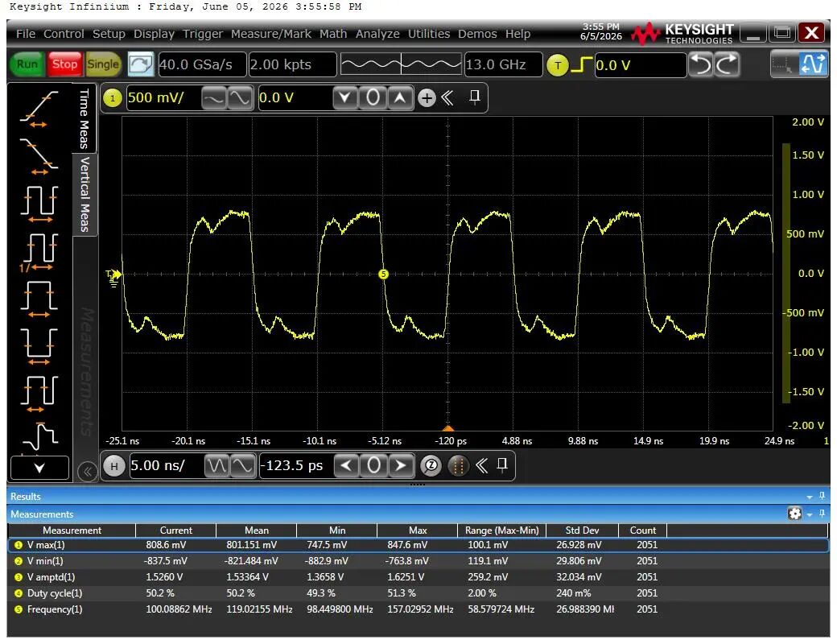Toggle the trigger rising edge slope
The width and height of the screenshot is (837, 644).
581,65
